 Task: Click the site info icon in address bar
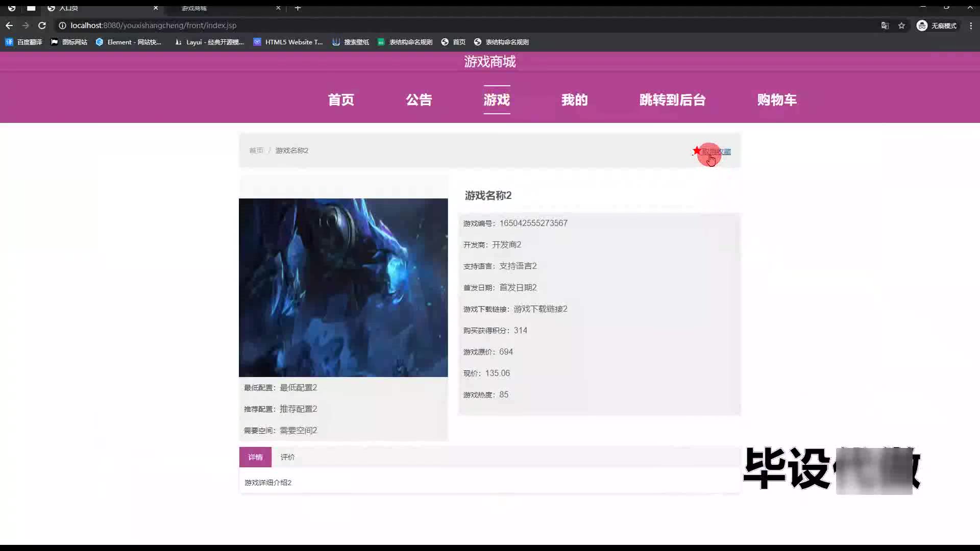click(x=62, y=26)
